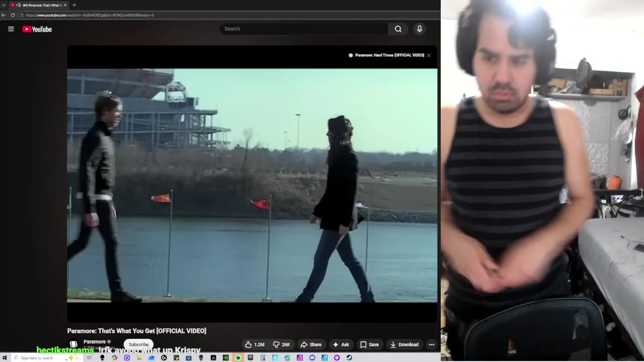
Task: Save the video to a playlist
Action: [x=369, y=344]
